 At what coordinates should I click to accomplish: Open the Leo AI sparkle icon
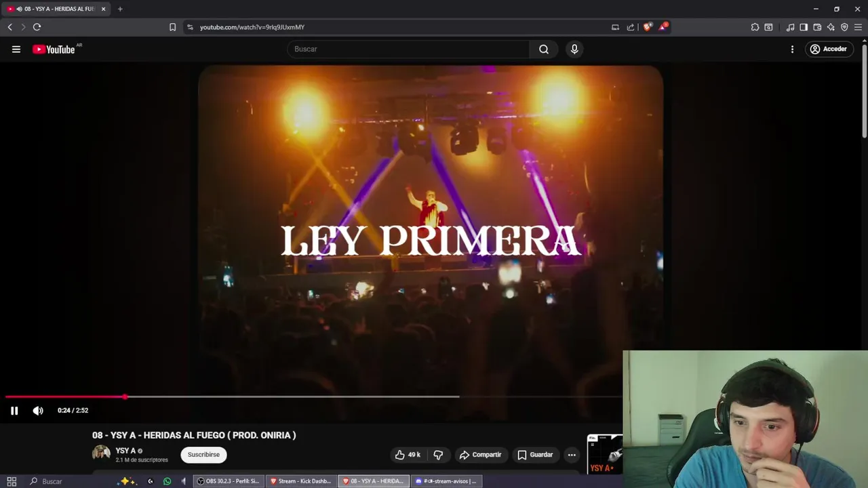coord(831,27)
